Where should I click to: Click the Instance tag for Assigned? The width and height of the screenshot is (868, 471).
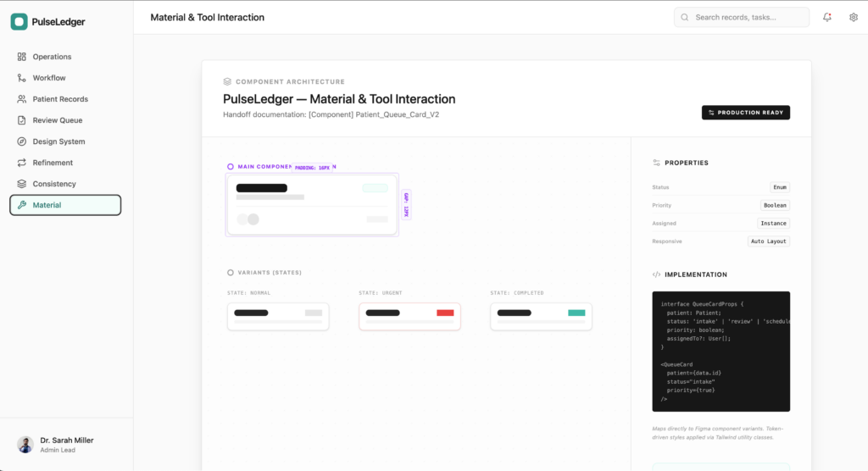(773, 223)
